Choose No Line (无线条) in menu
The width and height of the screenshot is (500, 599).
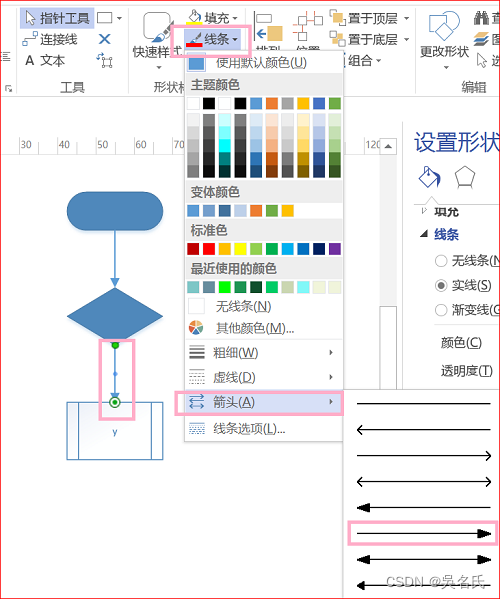click(264, 306)
